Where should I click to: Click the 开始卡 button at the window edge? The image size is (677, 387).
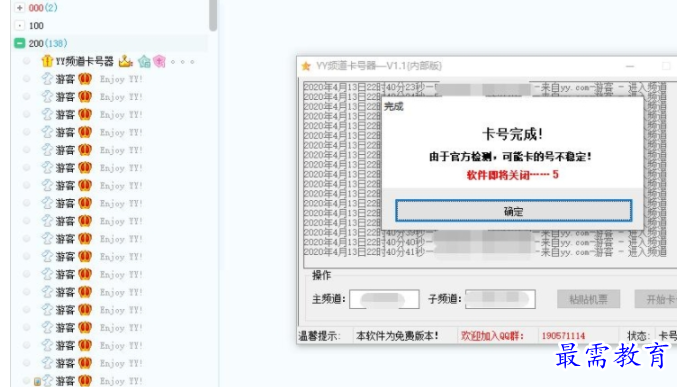655,299
